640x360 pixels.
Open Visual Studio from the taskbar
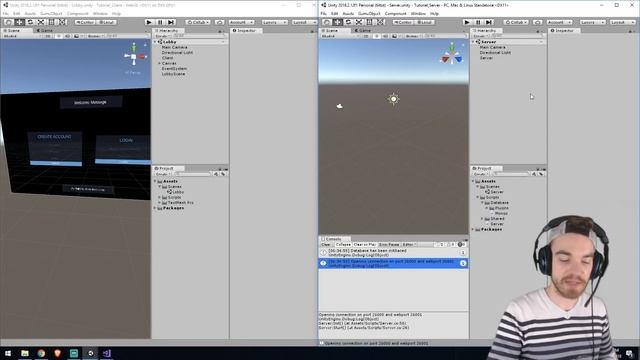click(107, 353)
